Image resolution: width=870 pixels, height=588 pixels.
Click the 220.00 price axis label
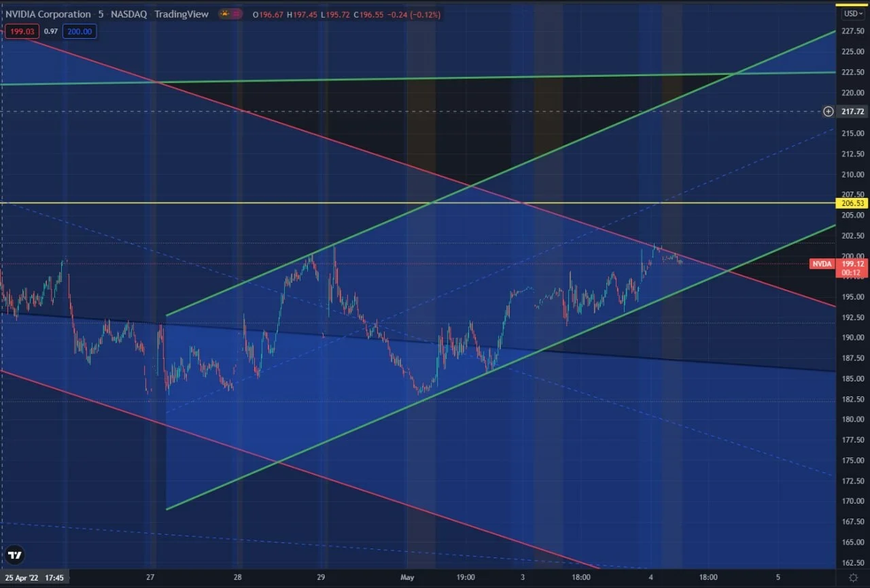[852, 92]
